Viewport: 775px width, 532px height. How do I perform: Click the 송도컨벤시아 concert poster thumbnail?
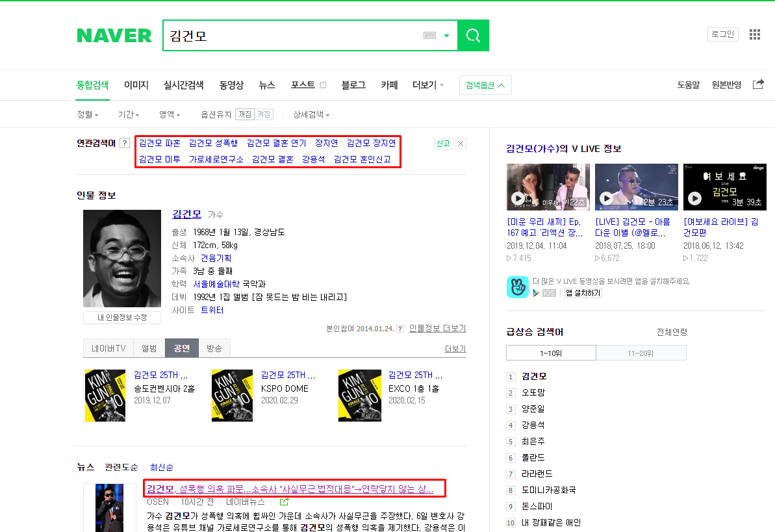click(105, 396)
